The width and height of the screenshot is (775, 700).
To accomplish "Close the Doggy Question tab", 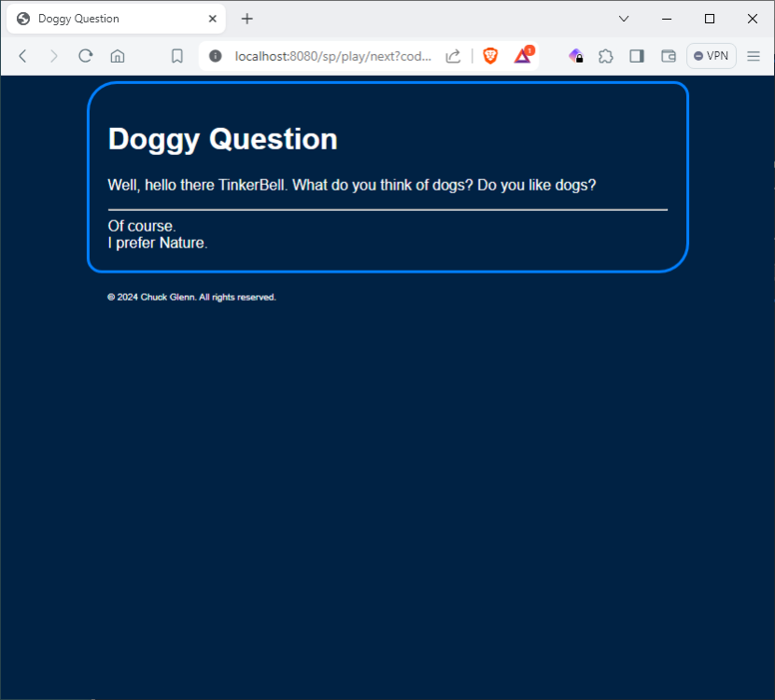I will [x=213, y=19].
